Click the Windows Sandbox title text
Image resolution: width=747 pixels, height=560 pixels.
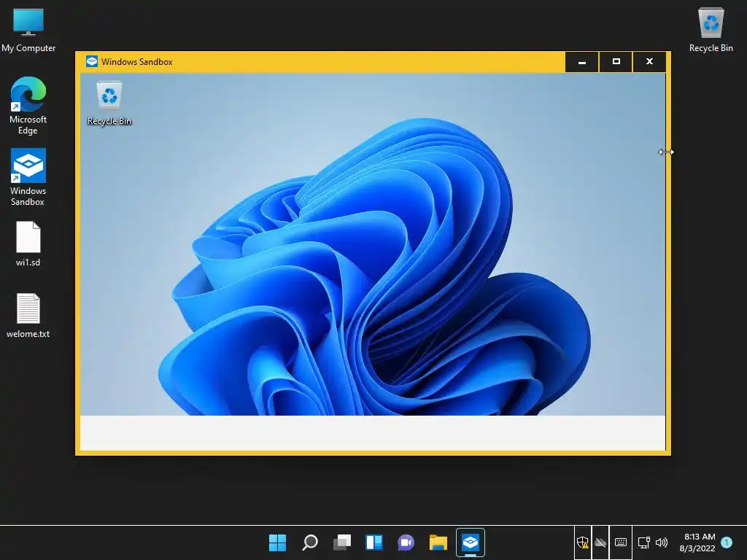click(136, 62)
